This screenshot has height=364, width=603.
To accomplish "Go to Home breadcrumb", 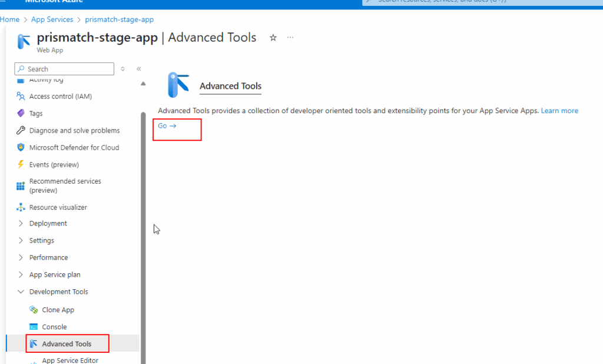I will [9, 19].
